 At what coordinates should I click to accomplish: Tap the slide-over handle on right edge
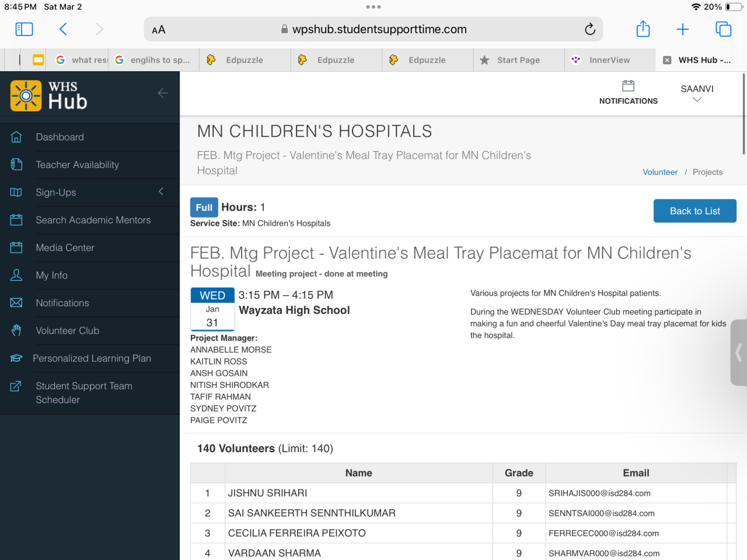pyautogui.click(x=739, y=352)
